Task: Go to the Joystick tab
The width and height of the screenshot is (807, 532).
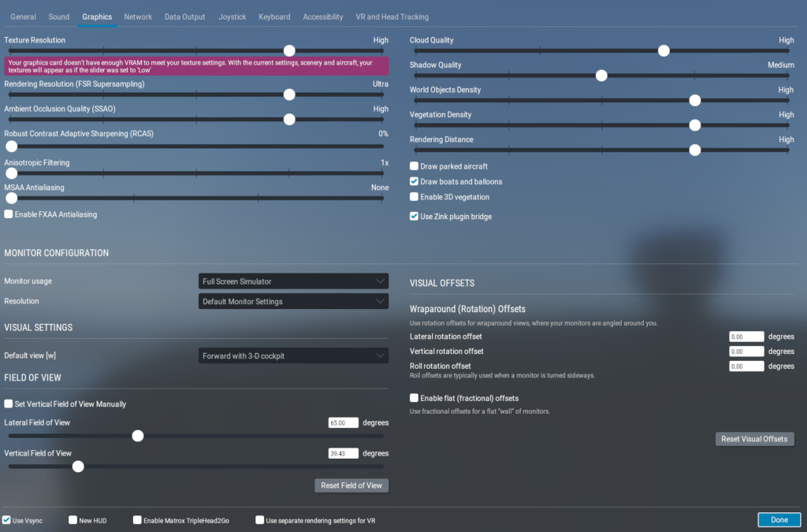Action: coord(232,17)
